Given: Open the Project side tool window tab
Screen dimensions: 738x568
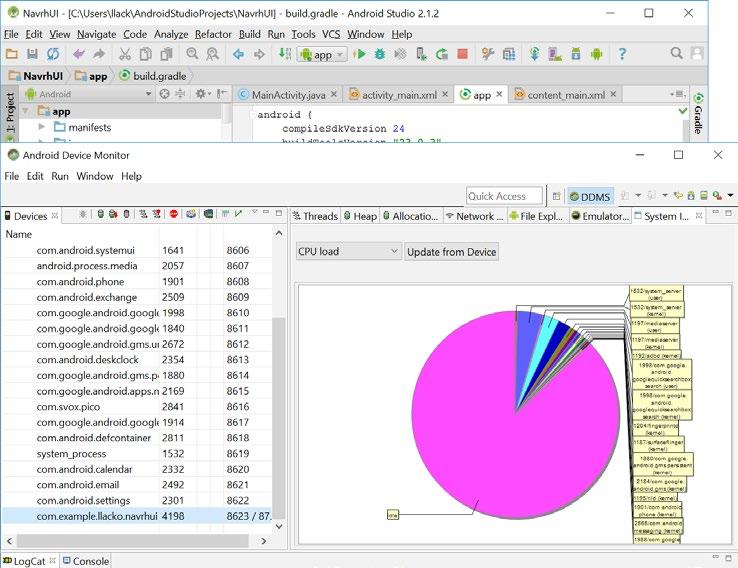Looking at the screenshot, I should [9, 113].
